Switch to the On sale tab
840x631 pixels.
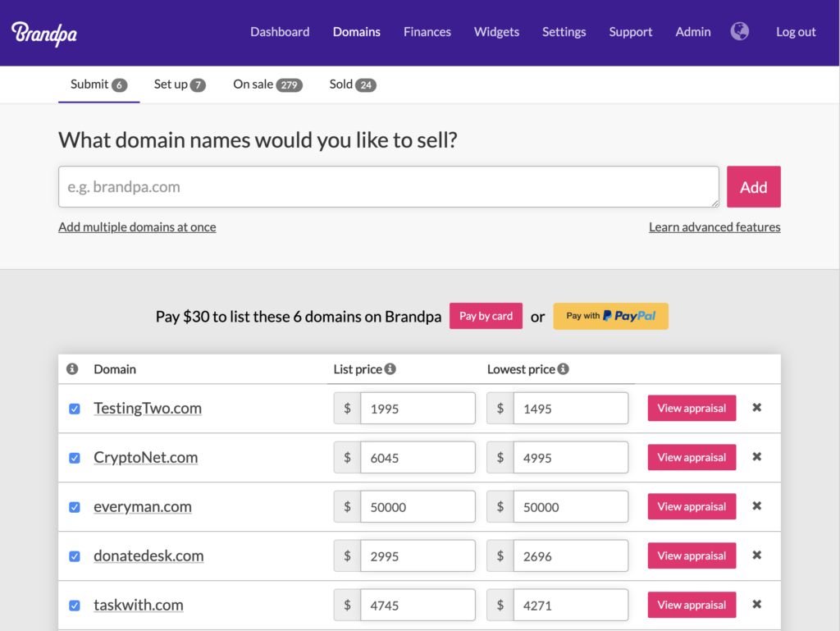click(268, 85)
